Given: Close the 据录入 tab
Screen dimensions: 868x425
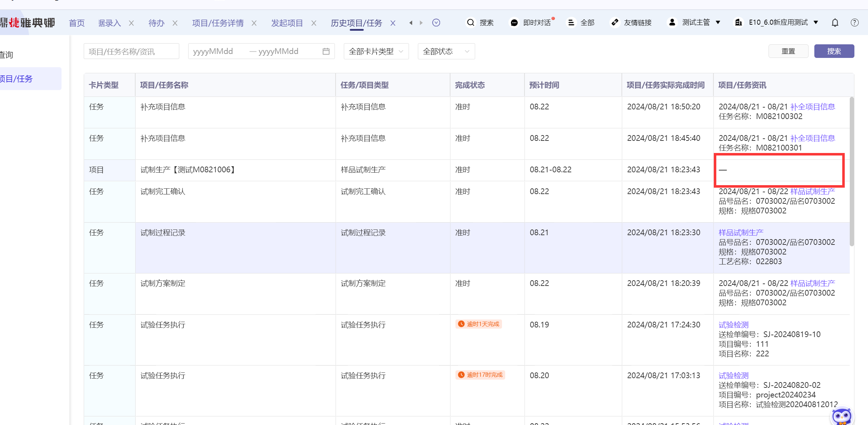Looking at the screenshot, I should click(x=131, y=23).
